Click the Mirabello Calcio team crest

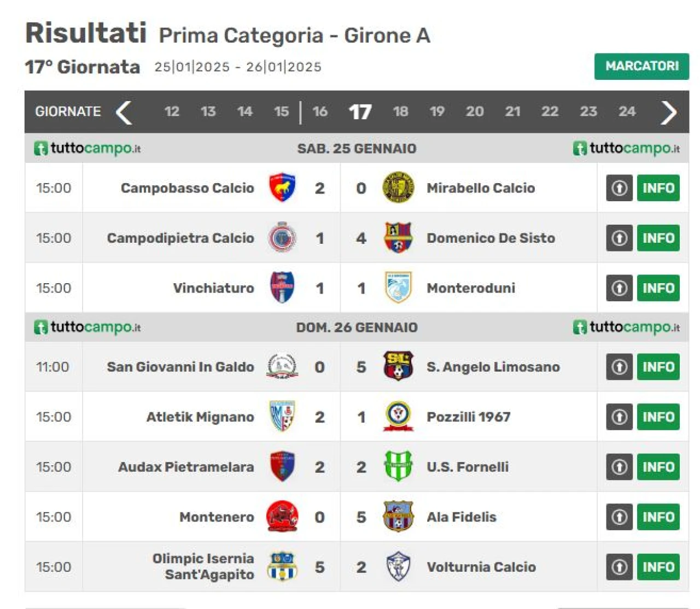(398, 188)
